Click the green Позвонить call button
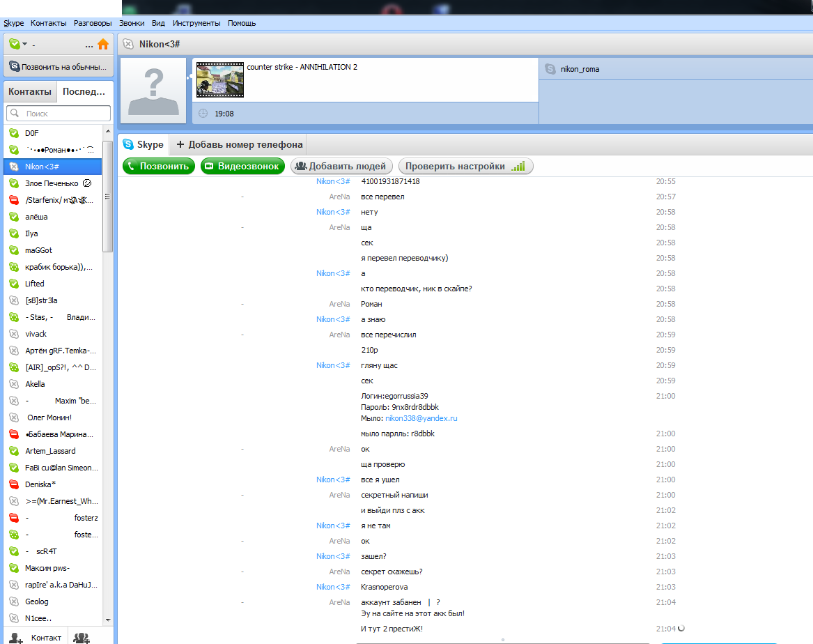The image size is (813, 644). (159, 166)
